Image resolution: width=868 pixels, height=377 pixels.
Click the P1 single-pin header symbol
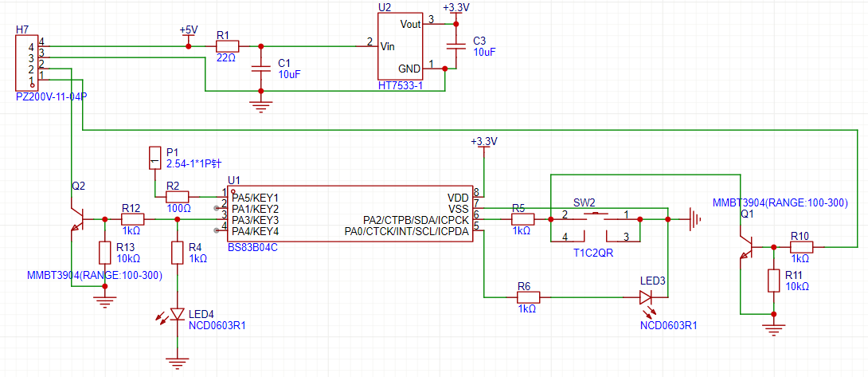155,158
